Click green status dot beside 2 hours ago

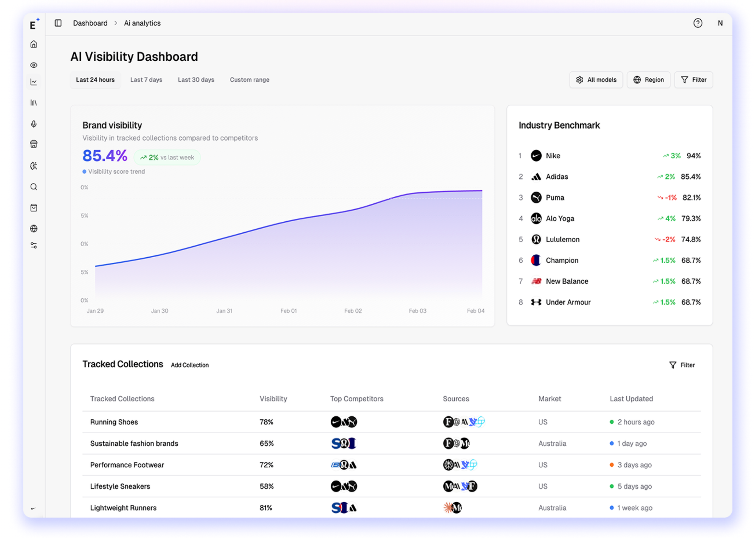[x=612, y=422]
